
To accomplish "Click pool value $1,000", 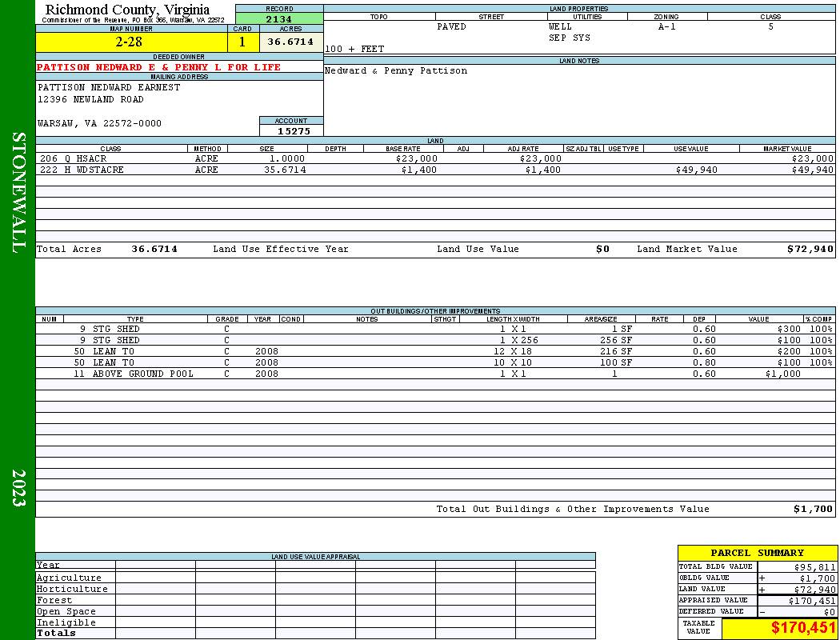I will (x=783, y=374).
